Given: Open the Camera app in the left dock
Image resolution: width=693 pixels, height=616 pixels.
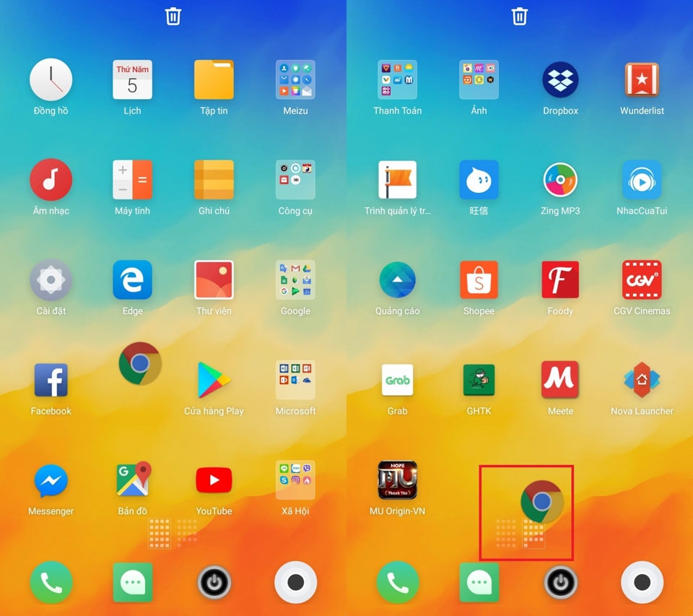Looking at the screenshot, I should pos(295,582).
